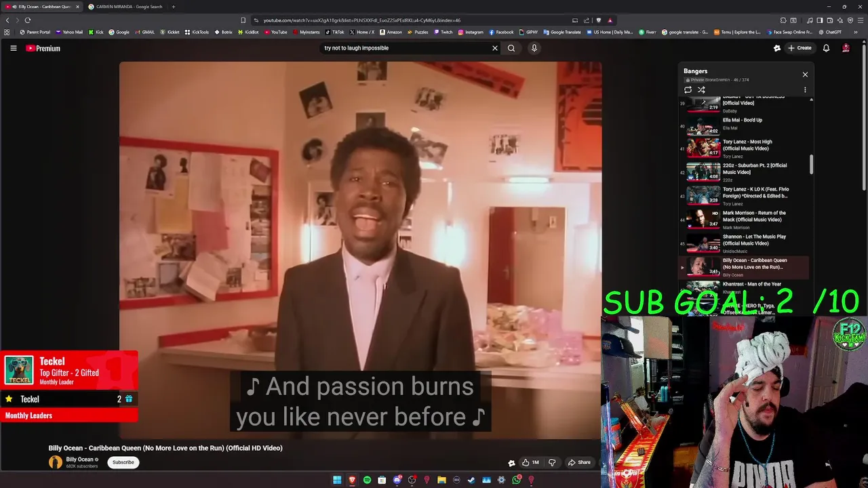Open Windows Start menu
This screenshot has height=488, width=868.
337,480
